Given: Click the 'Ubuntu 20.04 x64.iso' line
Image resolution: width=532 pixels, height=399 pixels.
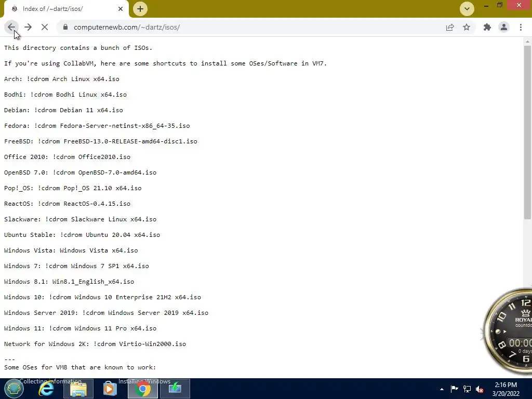Looking at the screenshot, I should click(x=82, y=235).
